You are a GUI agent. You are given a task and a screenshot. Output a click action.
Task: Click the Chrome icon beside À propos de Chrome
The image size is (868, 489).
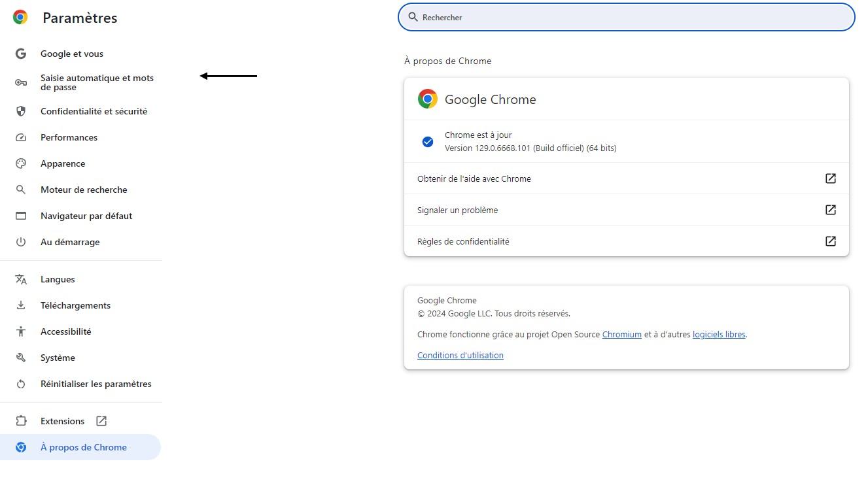tap(21, 447)
